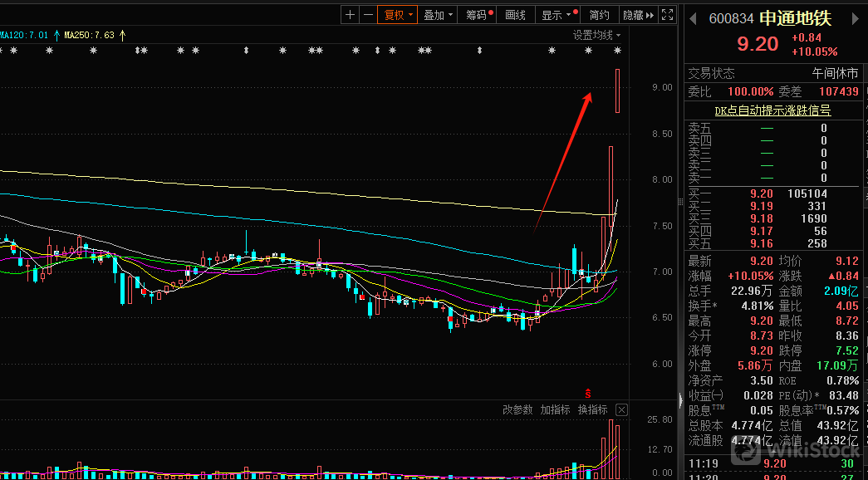868x480 pixels.
Task: Enter fullscreen with the expand icon
Action: (x=668, y=15)
